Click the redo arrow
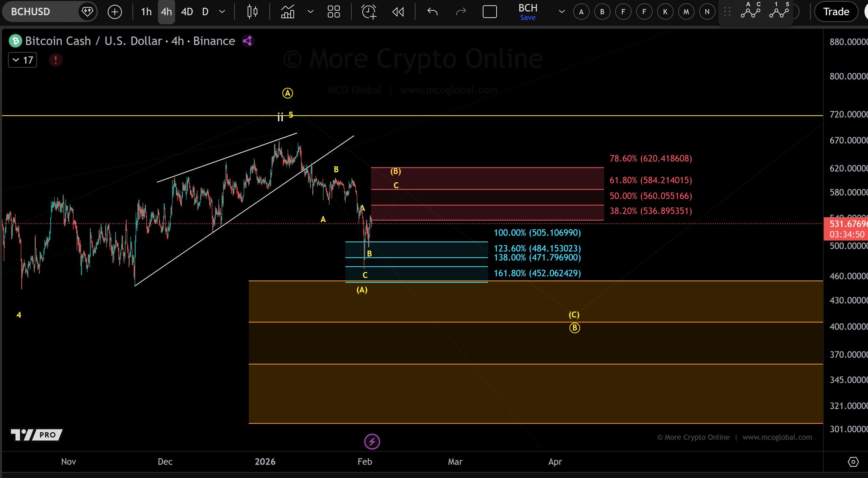The height and width of the screenshot is (478, 868). (x=461, y=12)
